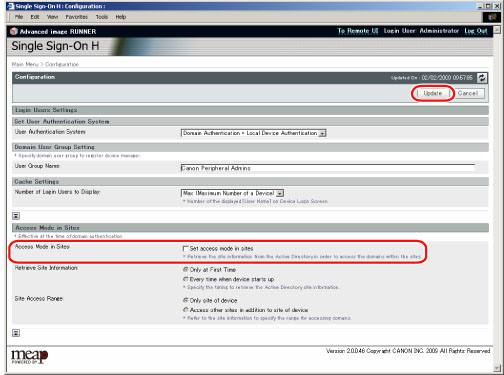Select Access other sites in addition to site of device
The height and width of the screenshot is (375, 504).
pos(186,310)
